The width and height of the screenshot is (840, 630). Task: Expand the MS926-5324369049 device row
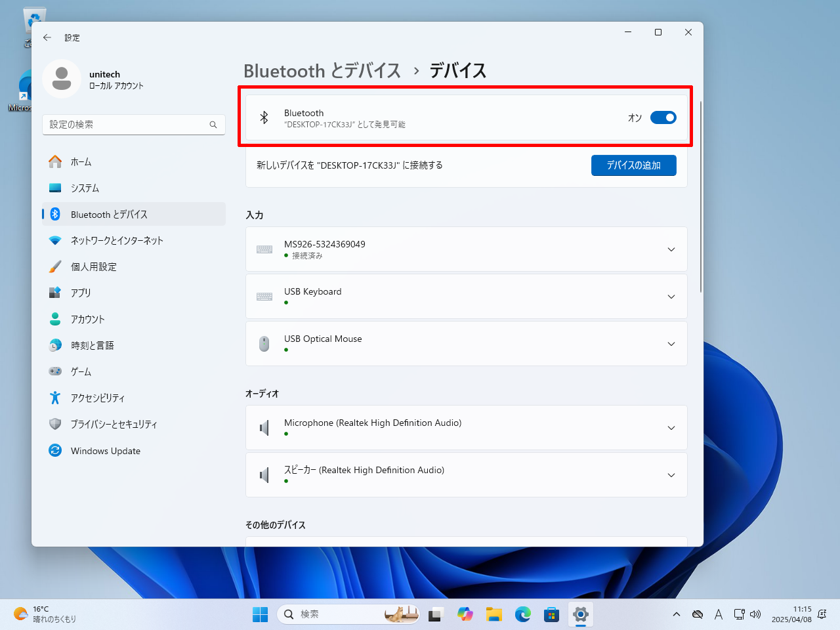coord(466,249)
